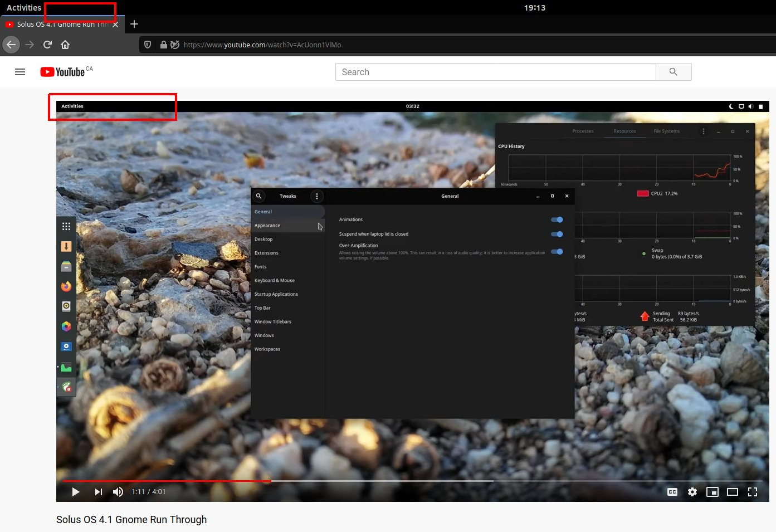Toggle closed captions on the video
This screenshot has height=532, width=776.
coord(672,492)
